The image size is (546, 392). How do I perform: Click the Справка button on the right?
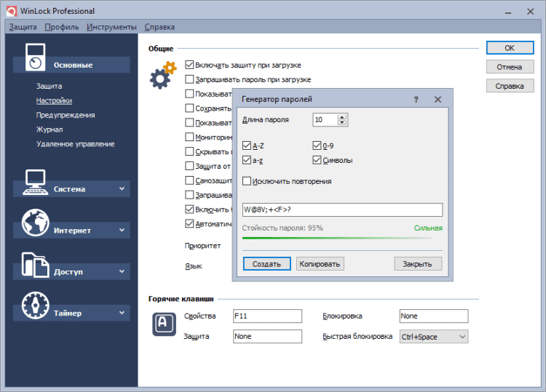click(510, 86)
